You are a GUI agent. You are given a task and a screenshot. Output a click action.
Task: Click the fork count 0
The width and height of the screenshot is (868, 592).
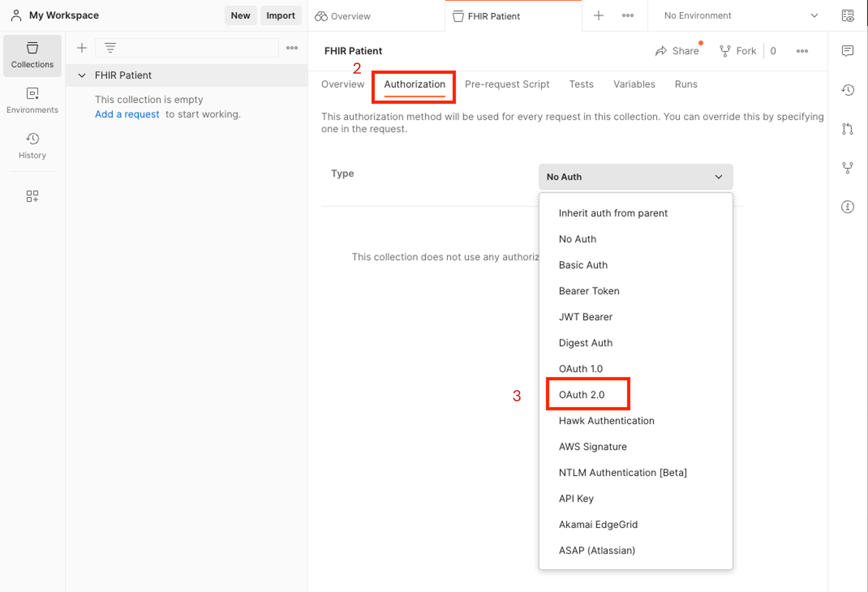coord(773,51)
